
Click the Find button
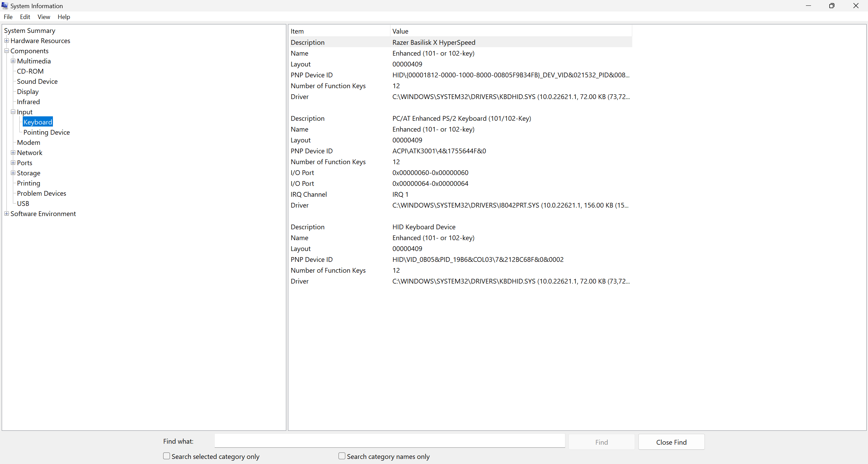[601, 442]
